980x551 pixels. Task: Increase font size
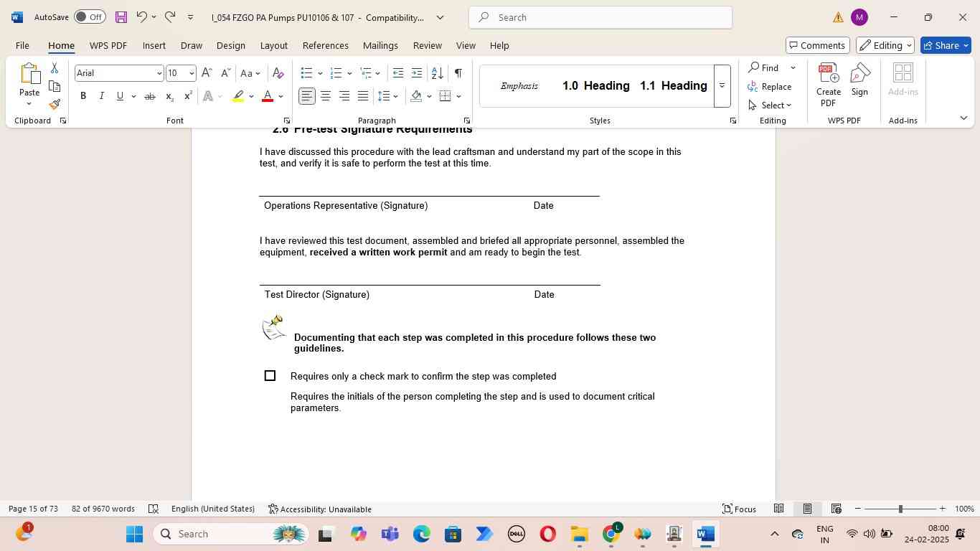pos(207,73)
